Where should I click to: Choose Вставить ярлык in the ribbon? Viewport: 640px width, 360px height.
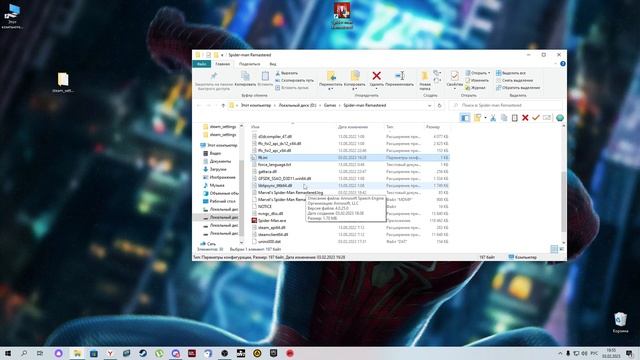292,88
